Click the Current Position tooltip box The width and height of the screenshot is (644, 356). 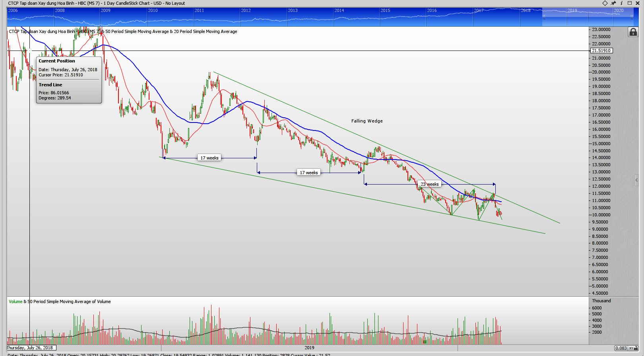click(x=69, y=80)
